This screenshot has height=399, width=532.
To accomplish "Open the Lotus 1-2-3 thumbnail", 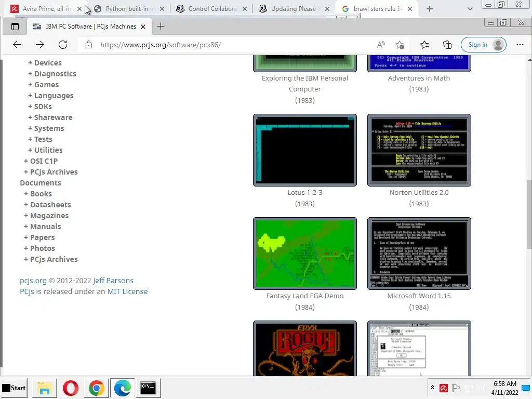I will [x=304, y=150].
